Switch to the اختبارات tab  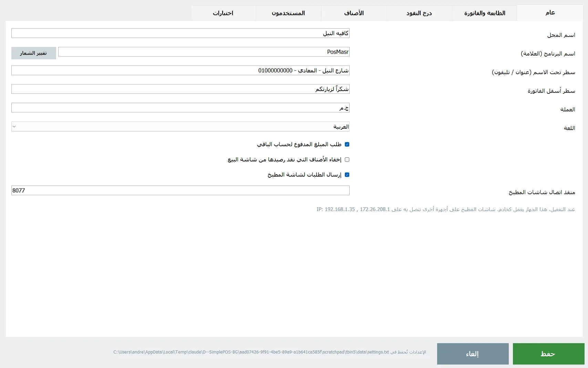point(223,13)
